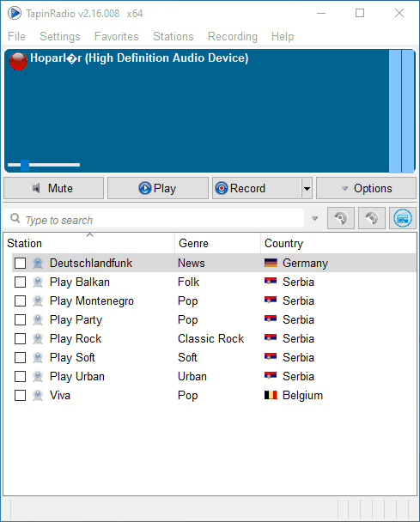Click the TapinRadio logo in the title bar
Screen dimensions: 420x522
pyautogui.click(x=15, y=14)
